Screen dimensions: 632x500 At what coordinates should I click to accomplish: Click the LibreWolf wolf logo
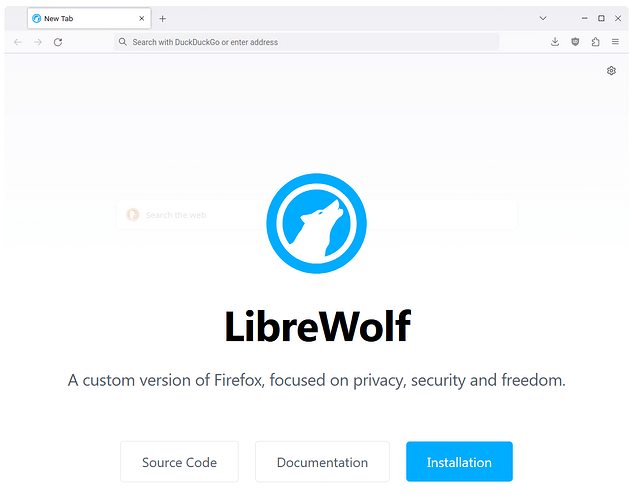point(316,223)
